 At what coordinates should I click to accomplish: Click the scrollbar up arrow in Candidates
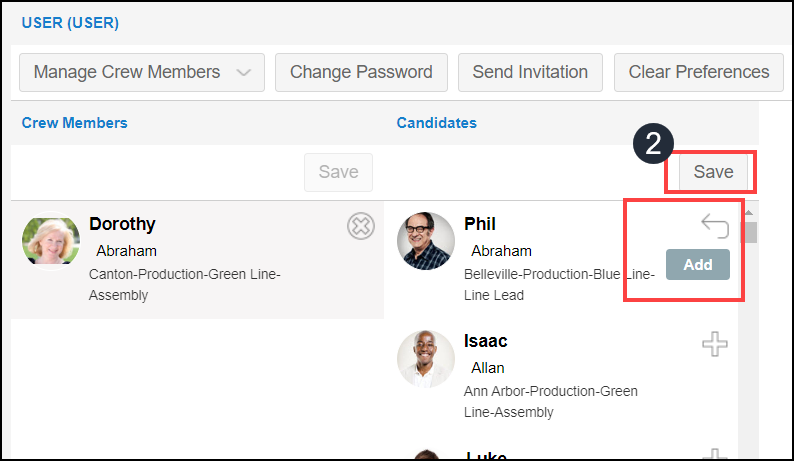748,213
